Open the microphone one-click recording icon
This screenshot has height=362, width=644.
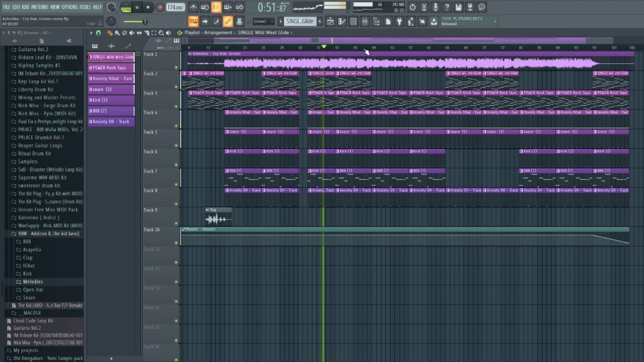(x=436, y=7)
